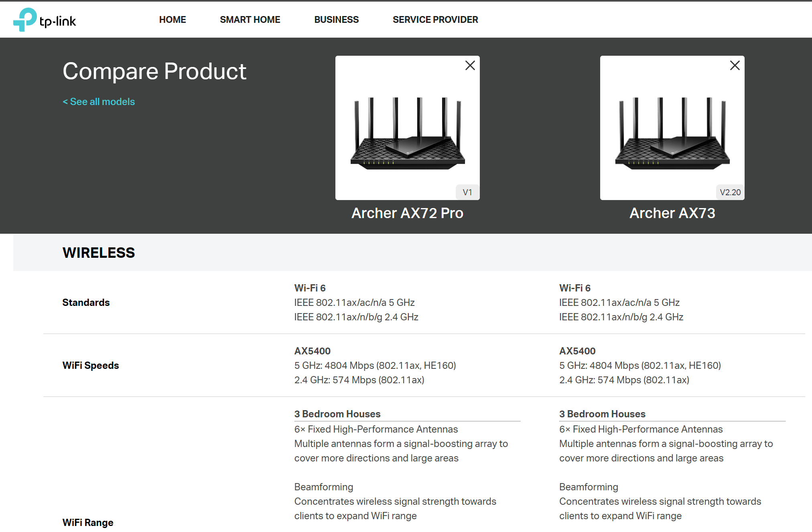Open the Archer AX72 Pro product name
The width and height of the screenshot is (812, 532).
click(408, 213)
